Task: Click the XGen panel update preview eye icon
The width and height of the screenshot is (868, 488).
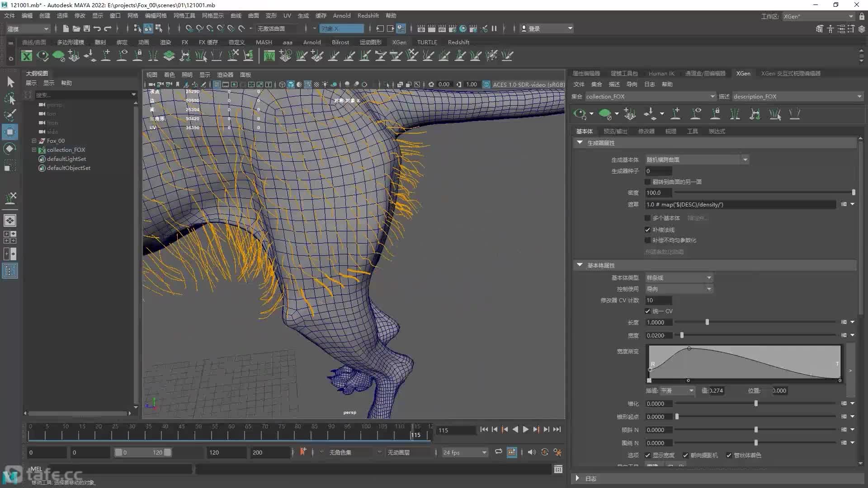Action: point(580,114)
